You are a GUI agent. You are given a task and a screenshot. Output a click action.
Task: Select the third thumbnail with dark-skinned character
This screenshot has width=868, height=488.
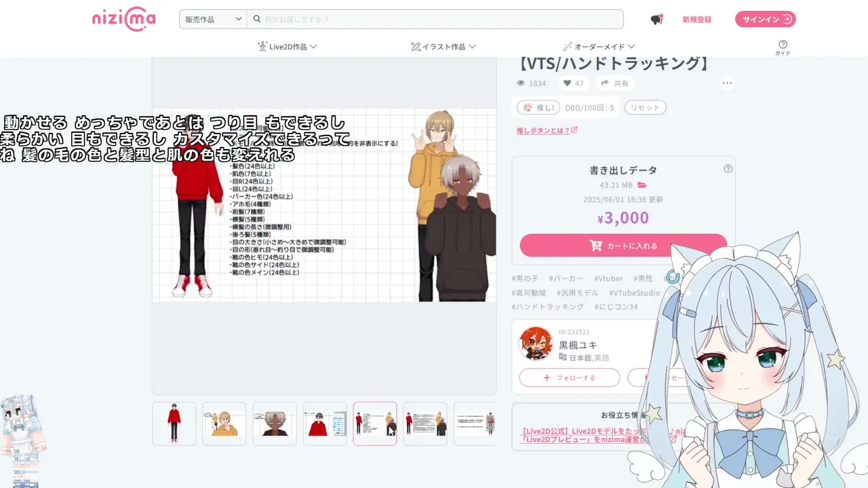click(275, 424)
